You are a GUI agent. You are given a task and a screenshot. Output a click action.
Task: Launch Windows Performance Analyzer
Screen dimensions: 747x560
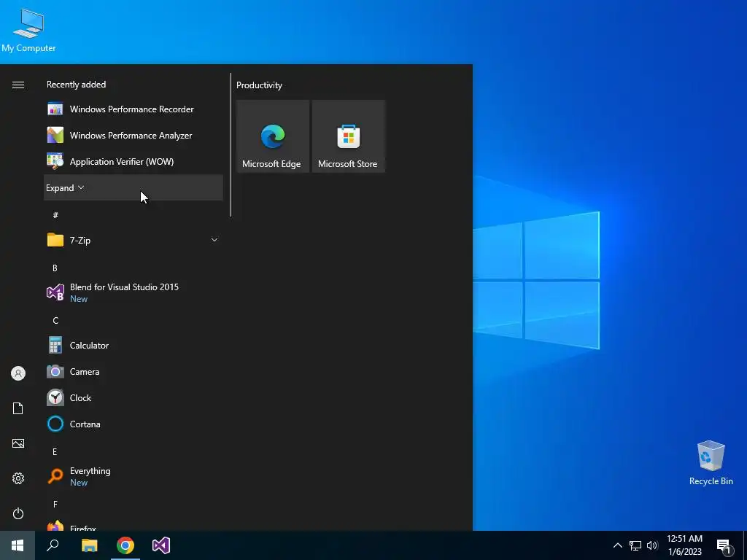pos(133,135)
